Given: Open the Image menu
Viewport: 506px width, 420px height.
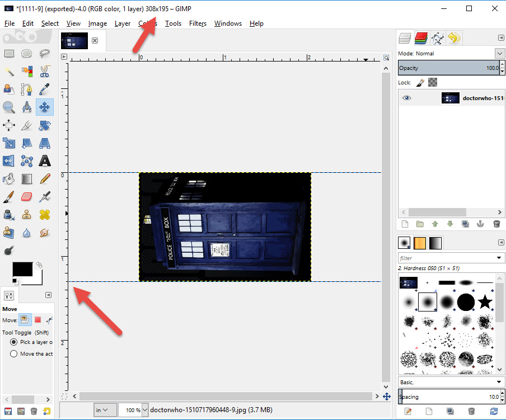Looking at the screenshot, I should pyautogui.click(x=97, y=23).
